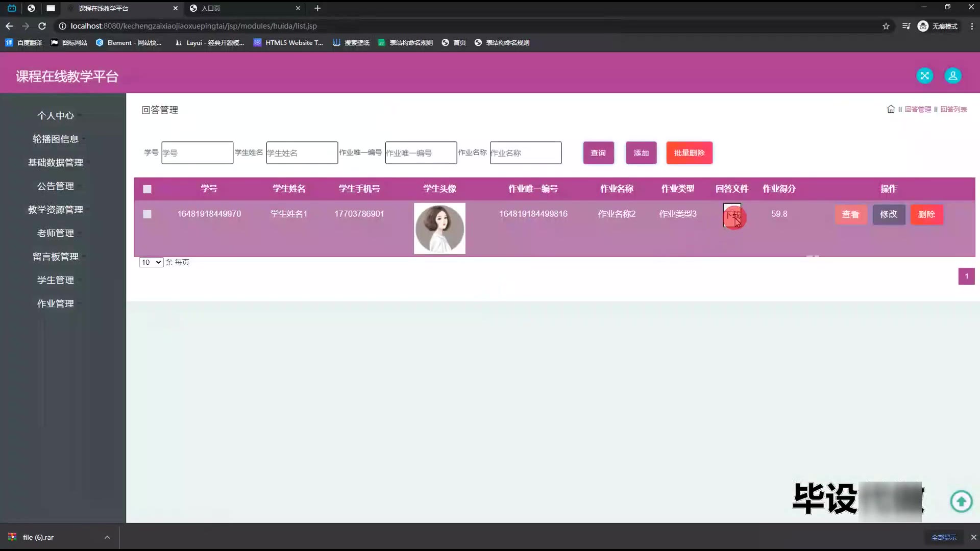Image resolution: width=980 pixels, height=551 pixels.
Task: Click 删除 for the first record
Action: (x=926, y=215)
